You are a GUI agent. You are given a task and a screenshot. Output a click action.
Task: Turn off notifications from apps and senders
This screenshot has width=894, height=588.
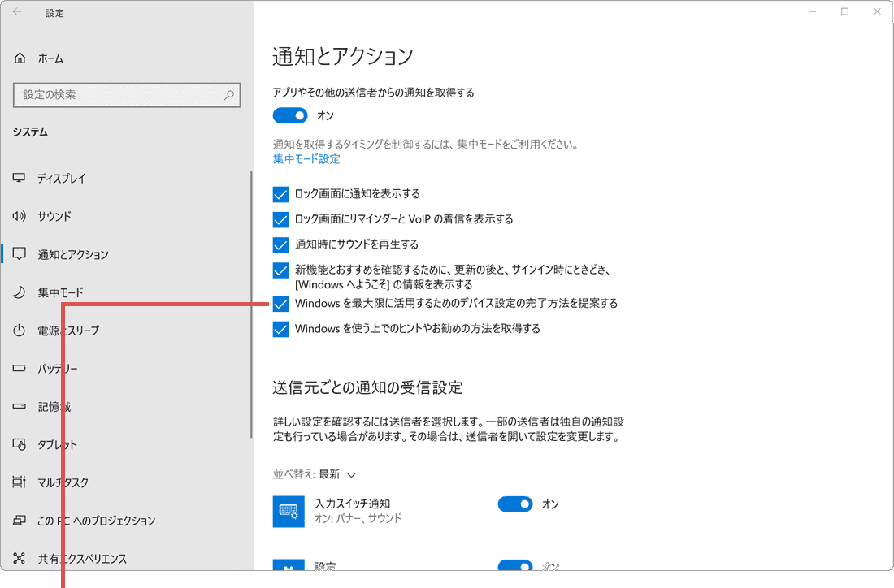(x=290, y=115)
